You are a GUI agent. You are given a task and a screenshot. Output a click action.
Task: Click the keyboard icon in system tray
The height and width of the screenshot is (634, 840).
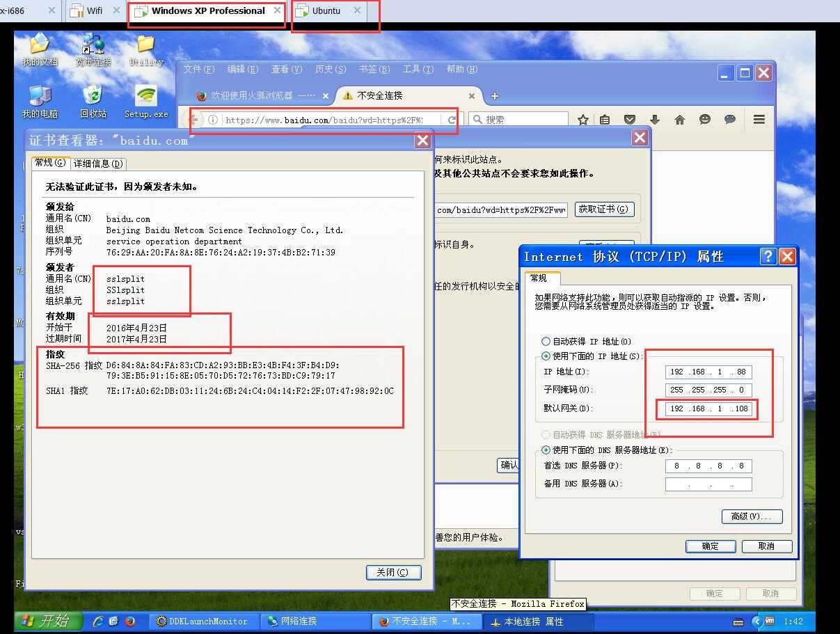point(738,621)
